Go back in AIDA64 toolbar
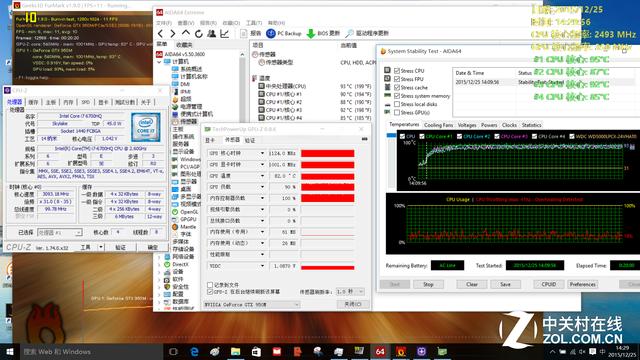This screenshot has height=360, width=640. (x=160, y=33)
